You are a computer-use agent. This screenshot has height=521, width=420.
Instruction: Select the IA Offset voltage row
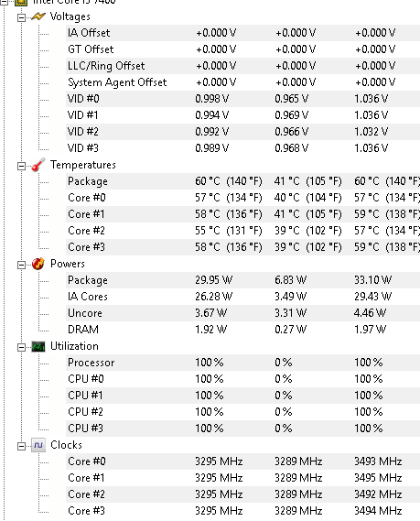(x=242, y=33)
